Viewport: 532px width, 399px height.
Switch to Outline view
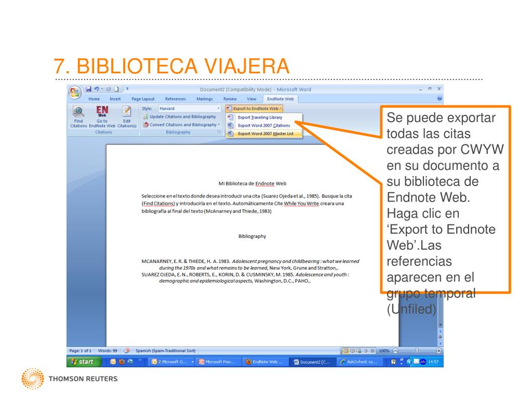(366, 351)
